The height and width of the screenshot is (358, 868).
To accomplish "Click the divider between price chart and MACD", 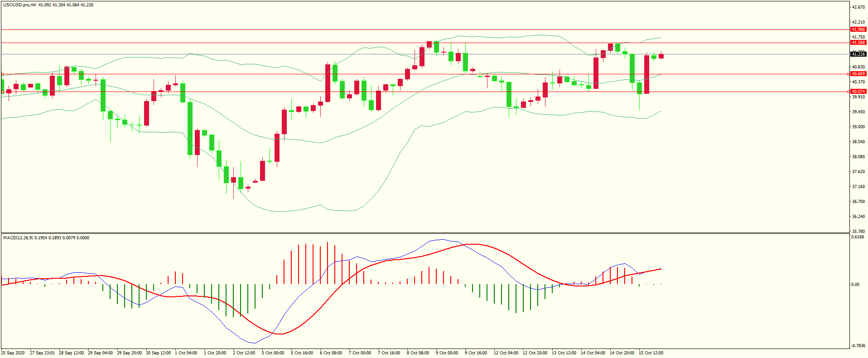I will [x=424, y=233].
